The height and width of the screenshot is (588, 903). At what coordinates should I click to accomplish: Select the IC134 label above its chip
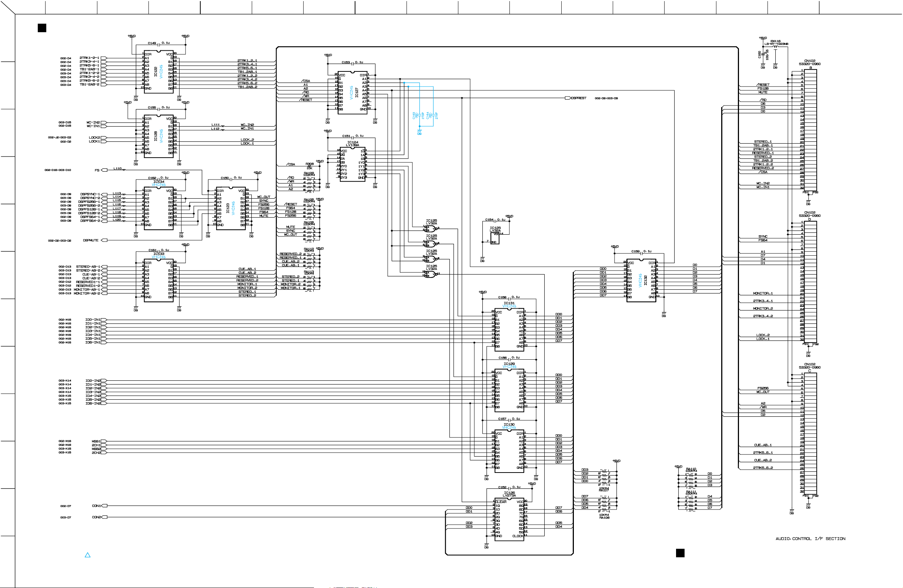click(159, 182)
